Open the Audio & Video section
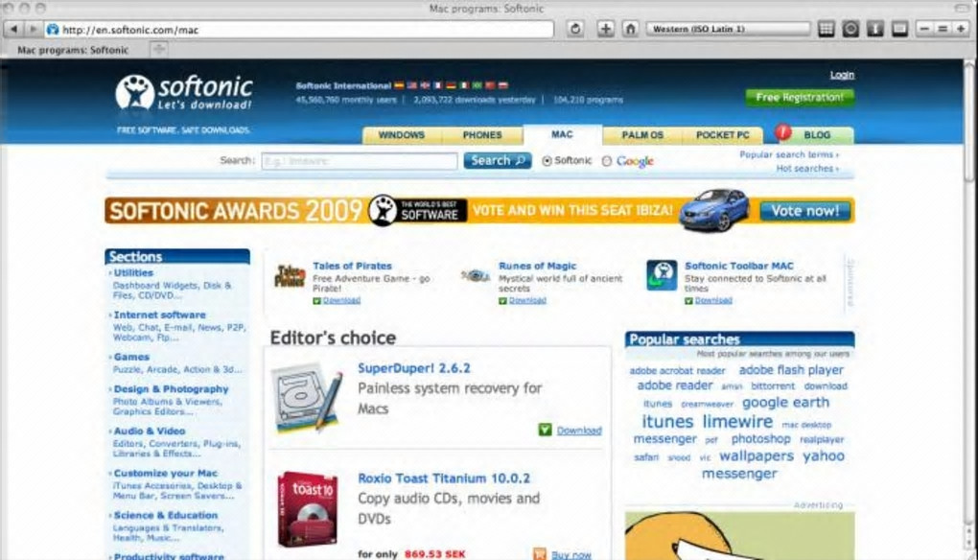This screenshot has height=560, width=978. [x=149, y=431]
